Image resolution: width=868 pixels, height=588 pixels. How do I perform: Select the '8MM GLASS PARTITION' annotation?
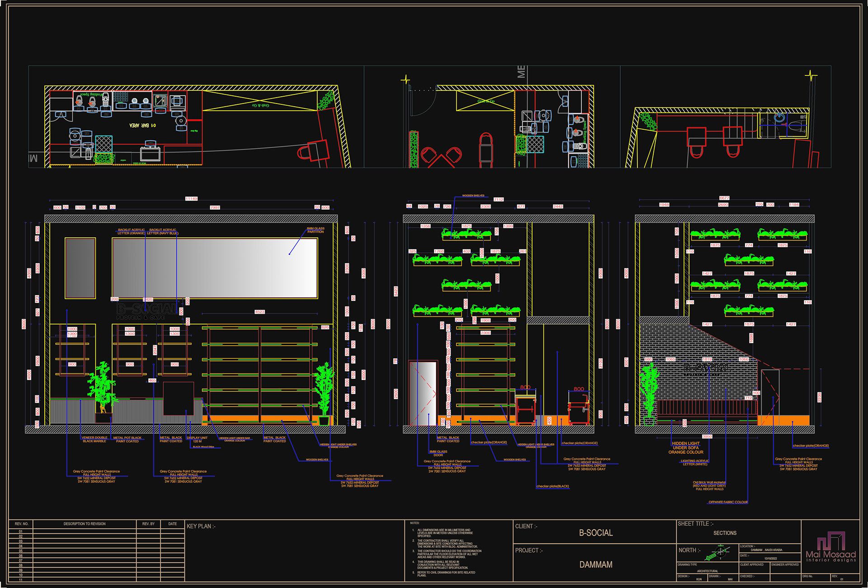tap(316, 230)
